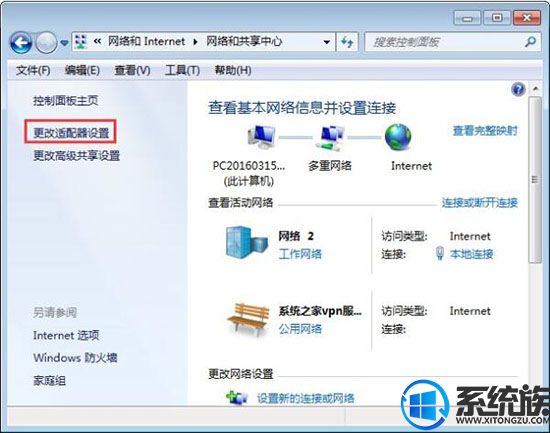Click the Forward navigation arrow button

[x=46, y=42]
